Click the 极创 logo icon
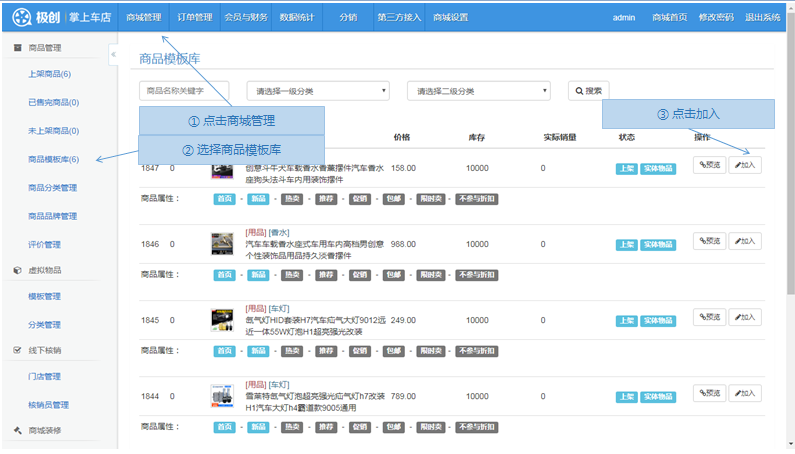Viewport: 795px width, 454px height. pyautogui.click(x=23, y=17)
